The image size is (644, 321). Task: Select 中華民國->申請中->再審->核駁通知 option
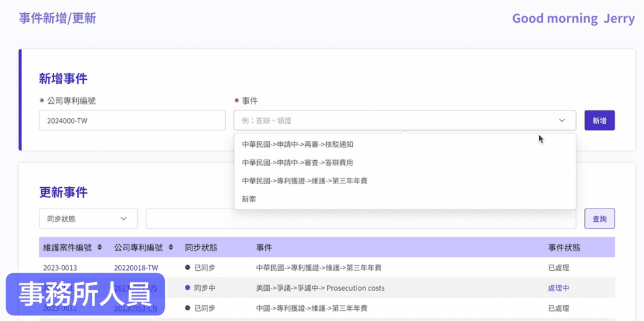tap(297, 144)
